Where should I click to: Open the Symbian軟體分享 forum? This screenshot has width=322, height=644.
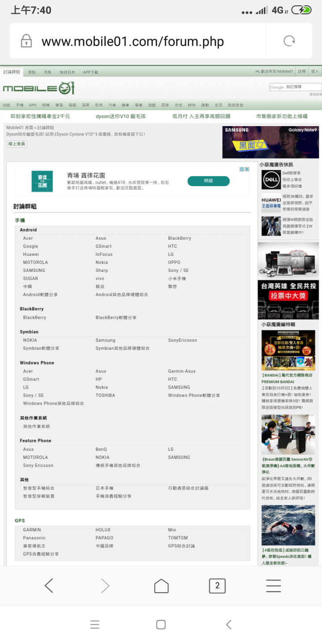(41, 348)
